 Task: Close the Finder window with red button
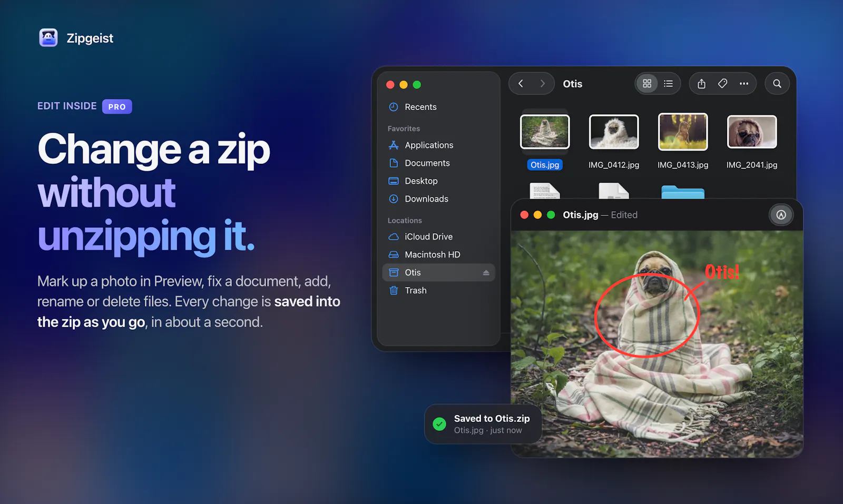[390, 85]
